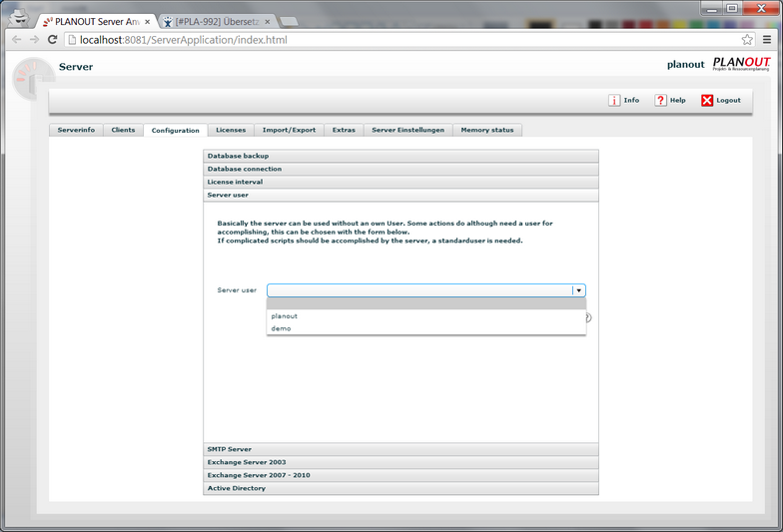Click the server gauge logo icon

[x=33, y=79]
